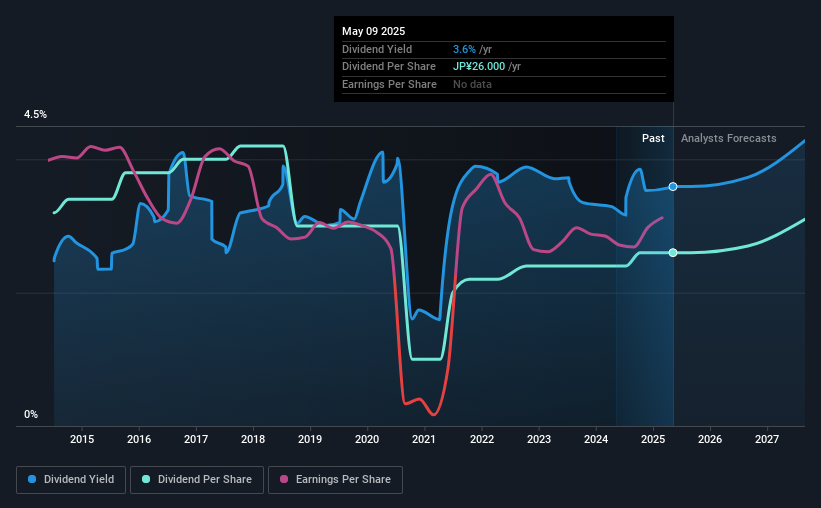Click the 2018 x-axis year label
The width and height of the screenshot is (821, 508).
[x=253, y=439]
